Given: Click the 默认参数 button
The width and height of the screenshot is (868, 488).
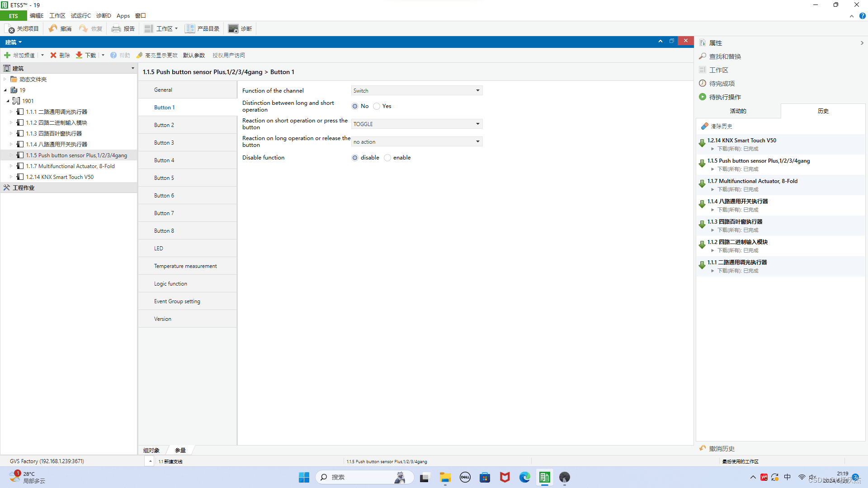Looking at the screenshot, I should point(194,55).
